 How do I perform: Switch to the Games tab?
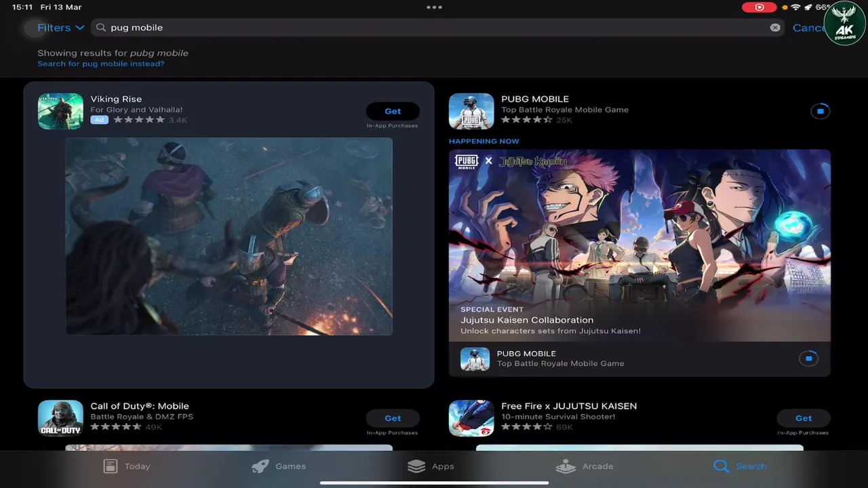coord(279,466)
